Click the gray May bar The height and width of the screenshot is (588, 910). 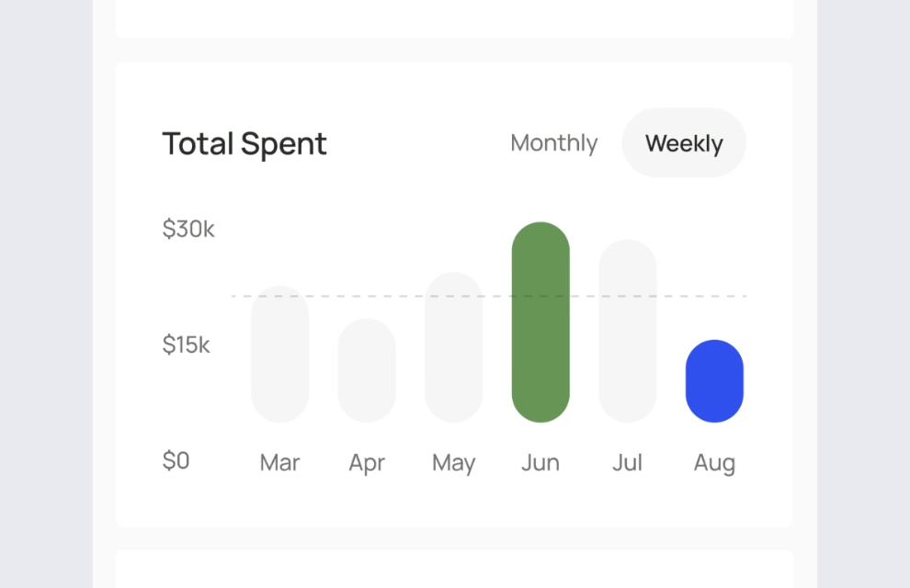click(453, 348)
